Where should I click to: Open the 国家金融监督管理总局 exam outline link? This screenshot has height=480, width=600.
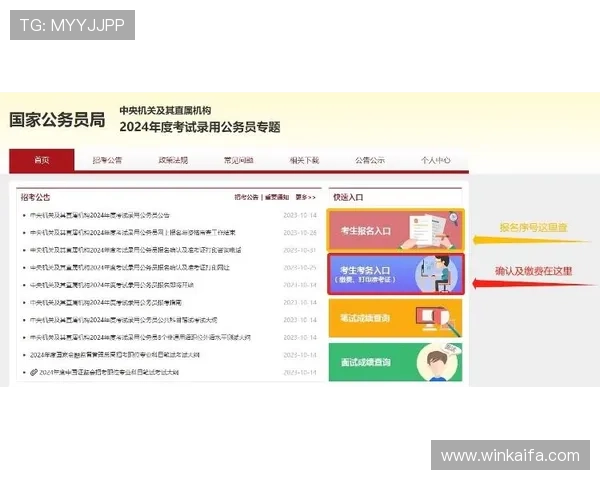point(115,355)
